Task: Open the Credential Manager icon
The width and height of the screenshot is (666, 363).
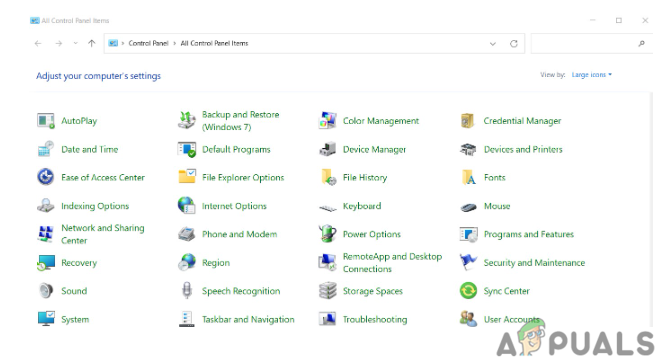Action: [x=468, y=121]
